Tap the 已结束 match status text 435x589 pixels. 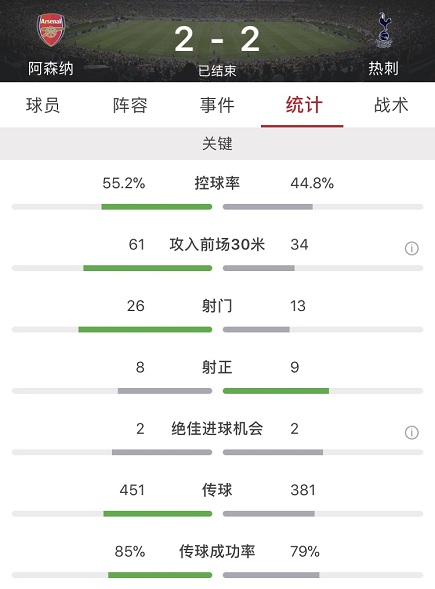[x=217, y=71]
